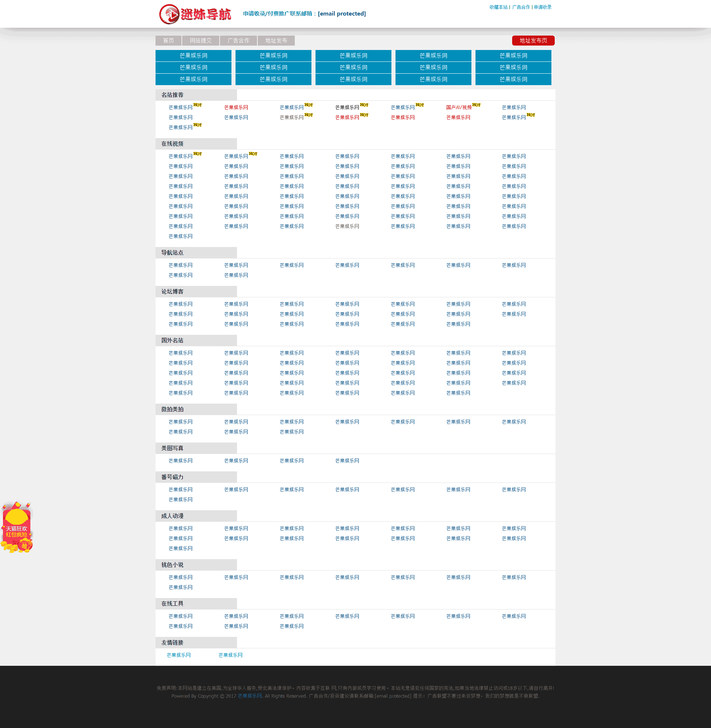Click the 名站推荐 section header
The image size is (711, 728).
click(x=173, y=95)
